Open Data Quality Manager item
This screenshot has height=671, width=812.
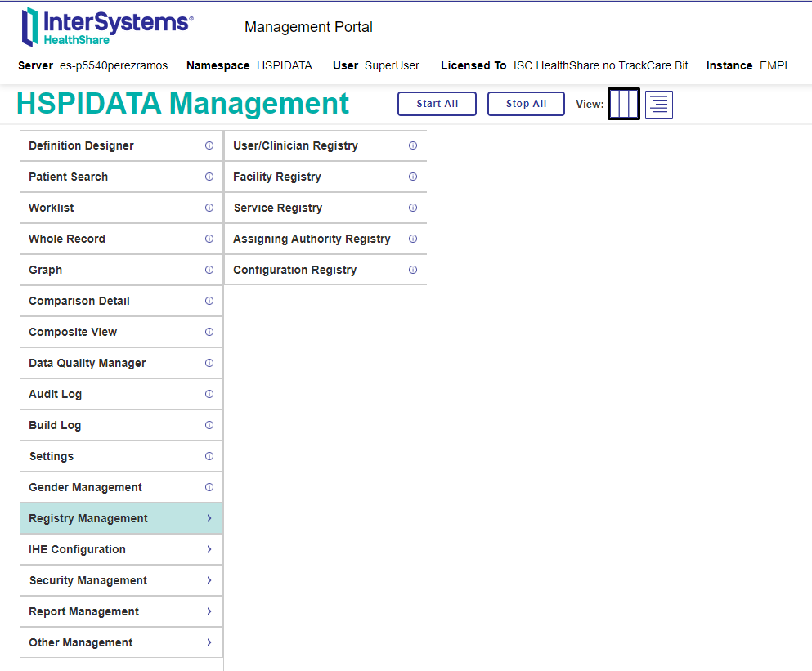point(121,363)
